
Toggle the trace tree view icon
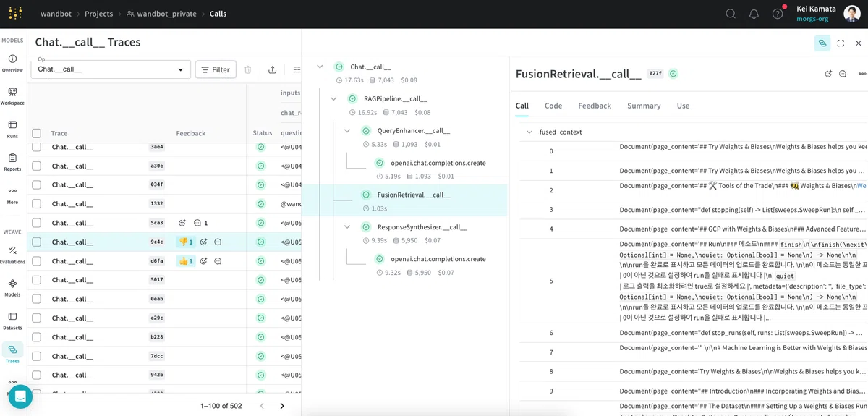click(822, 43)
